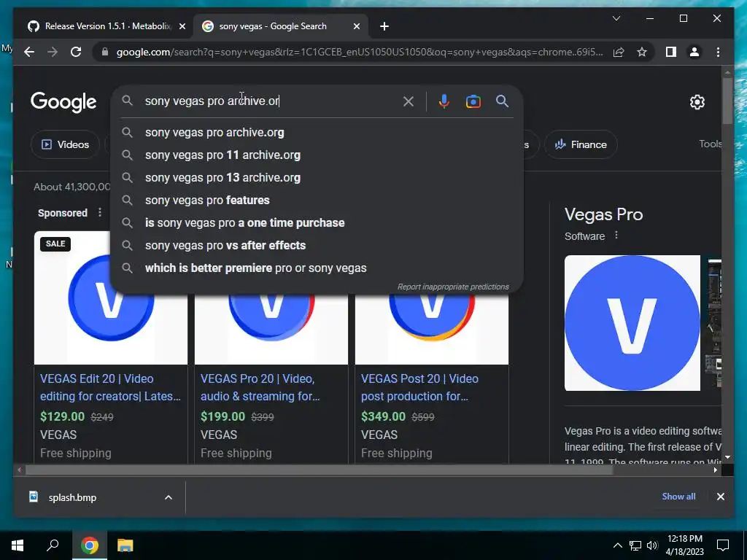
Task: Open the Windows Start menu
Action: click(18, 545)
